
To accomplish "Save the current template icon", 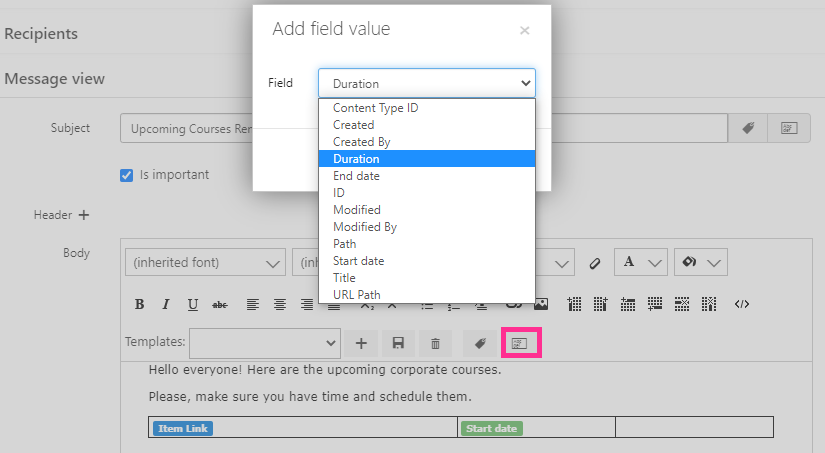I will pos(398,344).
